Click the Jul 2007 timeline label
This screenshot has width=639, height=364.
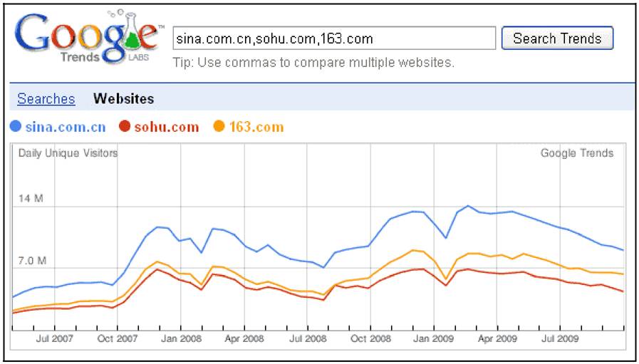coord(54,339)
